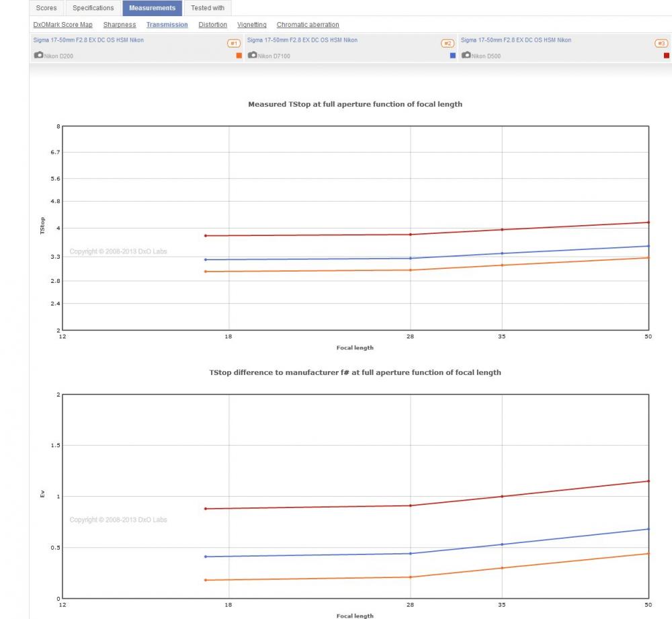Click the orange swatch for Nikon D200
Viewport: 672px width, 619px height.
point(239,55)
